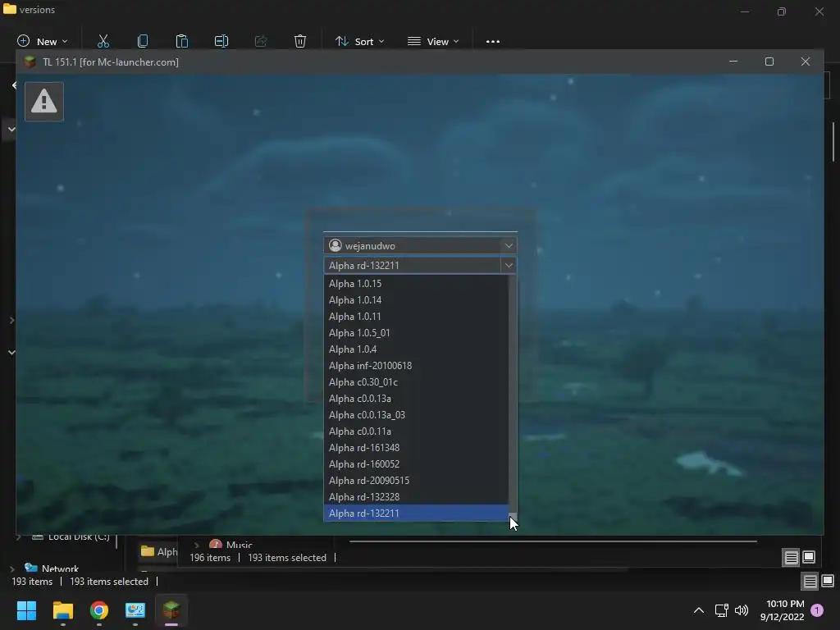Click the version list scrollbar thumb

[513, 517]
